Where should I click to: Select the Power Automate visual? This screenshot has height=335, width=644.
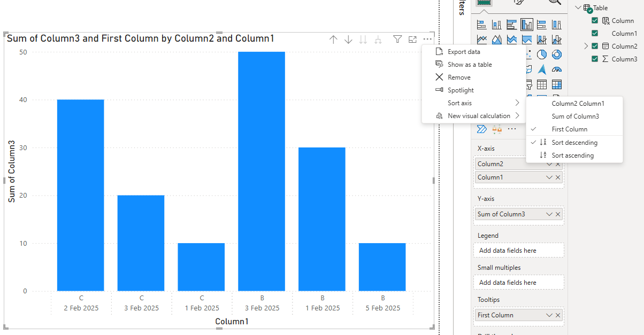(x=481, y=129)
